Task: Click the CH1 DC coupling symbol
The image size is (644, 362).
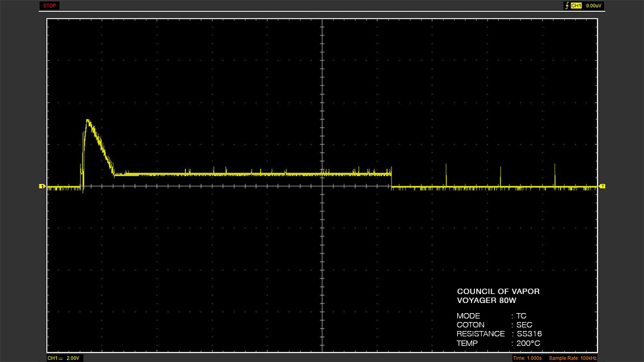Action: coord(61,358)
